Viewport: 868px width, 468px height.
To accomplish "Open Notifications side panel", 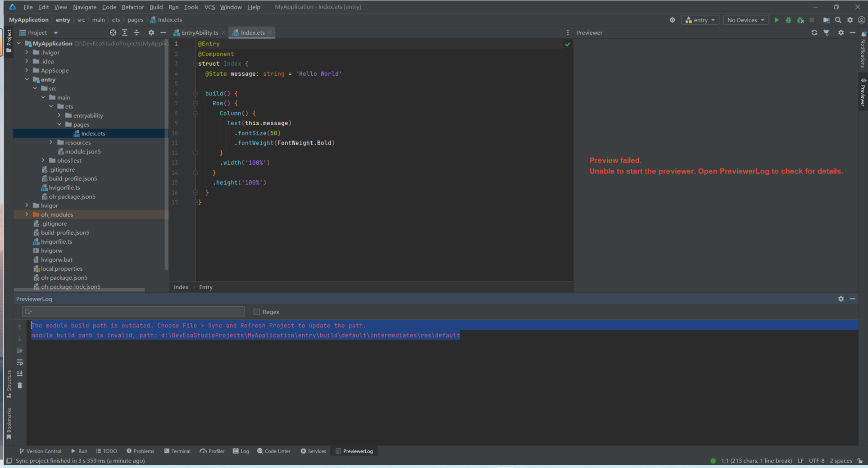I will pos(863,50).
